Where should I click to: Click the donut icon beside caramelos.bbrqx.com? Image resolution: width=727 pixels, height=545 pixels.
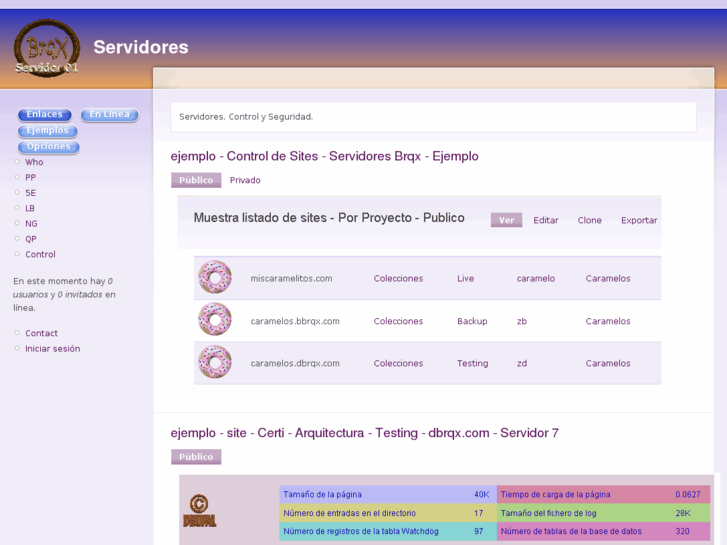pyautogui.click(x=215, y=320)
